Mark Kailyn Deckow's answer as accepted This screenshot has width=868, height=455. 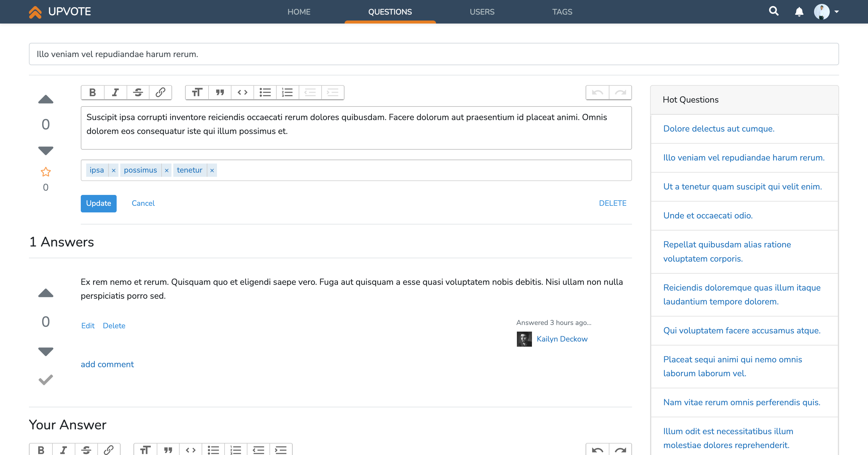click(46, 380)
